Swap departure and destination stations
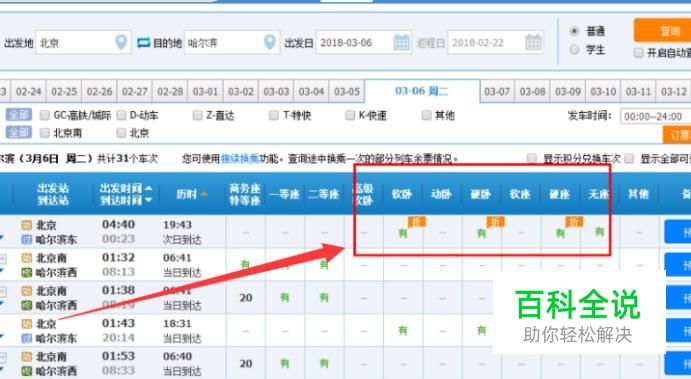Viewport: 691px width, 379px height. [143, 43]
